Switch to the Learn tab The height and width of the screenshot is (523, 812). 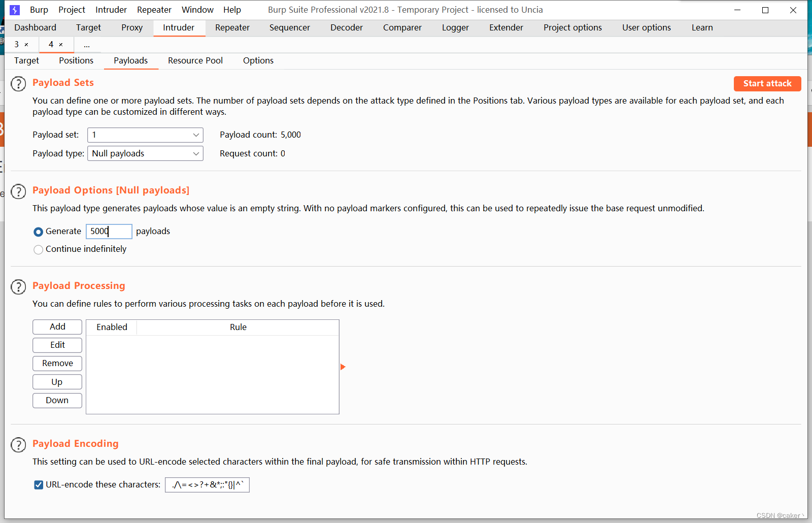click(x=702, y=27)
